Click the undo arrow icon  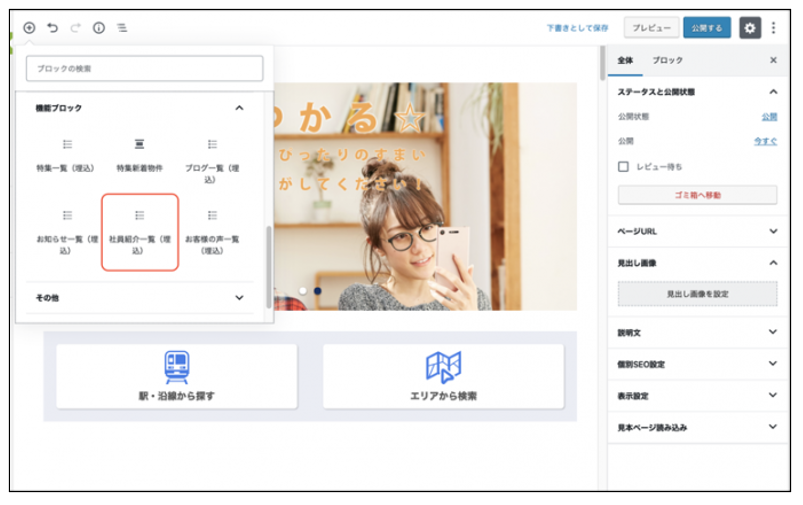[53, 28]
